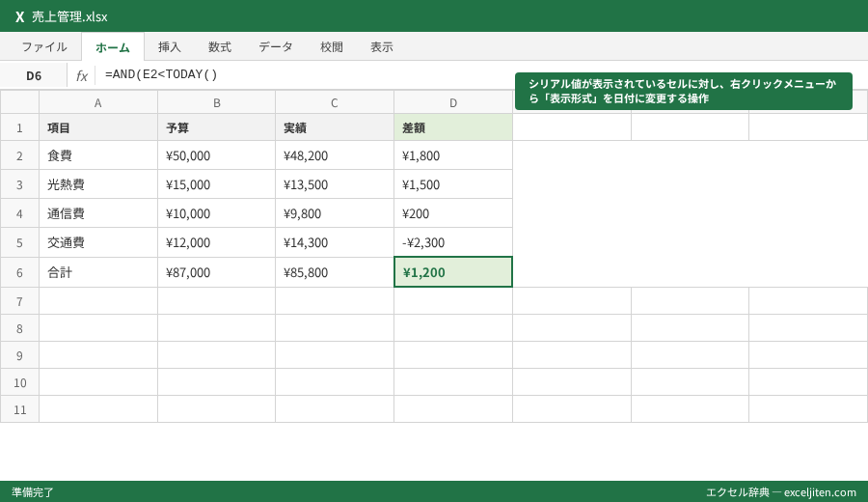Click the X Excel logo in title bar

pos(20,17)
